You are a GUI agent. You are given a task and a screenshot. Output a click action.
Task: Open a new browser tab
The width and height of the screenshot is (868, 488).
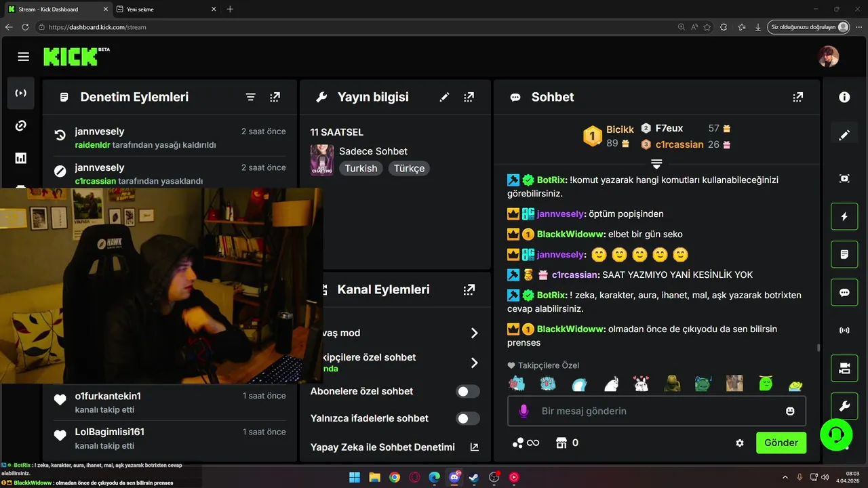[x=230, y=9]
